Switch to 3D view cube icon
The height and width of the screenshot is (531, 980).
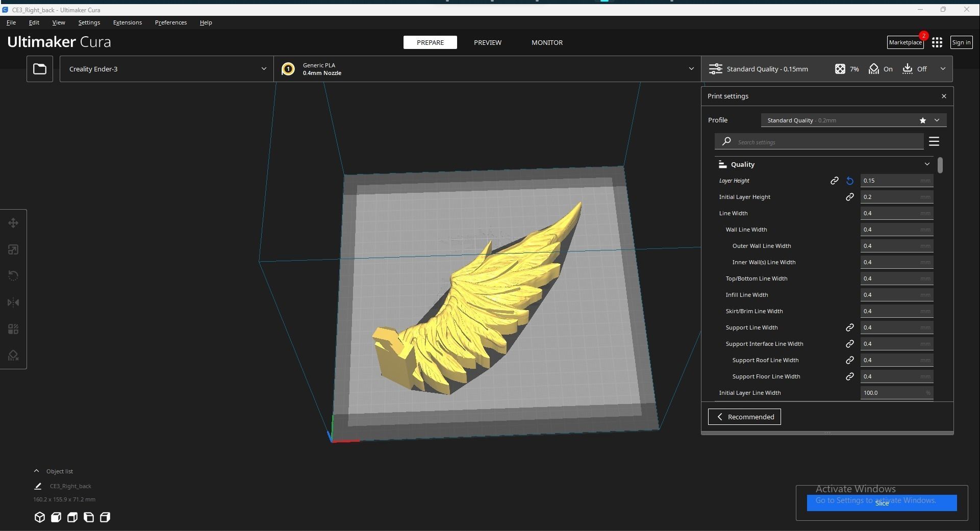40,517
